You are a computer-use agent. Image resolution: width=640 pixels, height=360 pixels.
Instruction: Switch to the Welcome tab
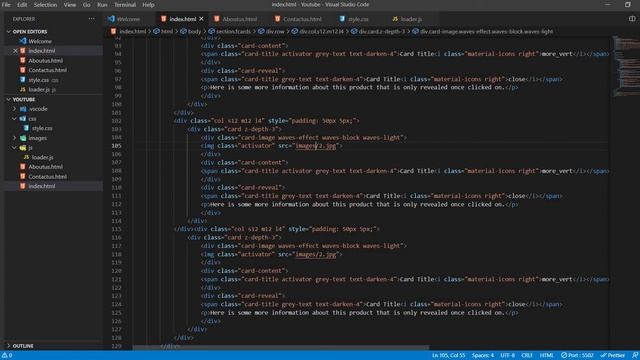[x=129, y=19]
